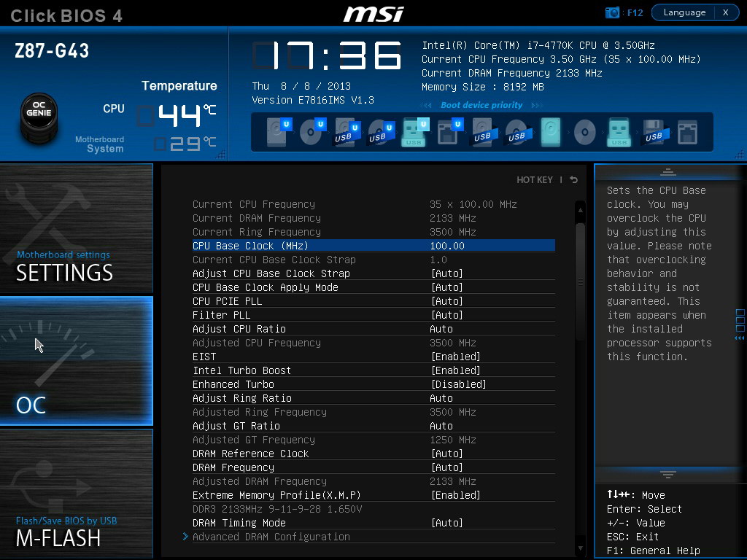The height and width of the screenshot is (560, 747).
Task: Select the last legacy network boot icon
Action: tap(687, 132)
